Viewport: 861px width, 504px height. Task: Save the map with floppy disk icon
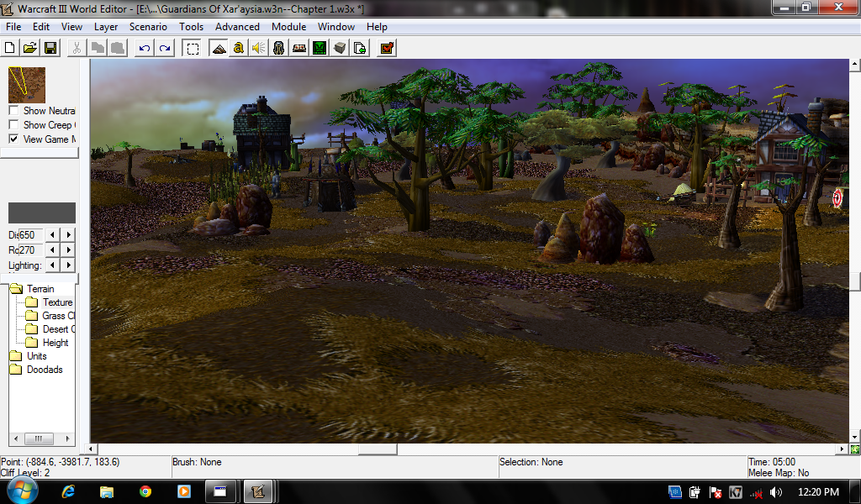point(50,48)
